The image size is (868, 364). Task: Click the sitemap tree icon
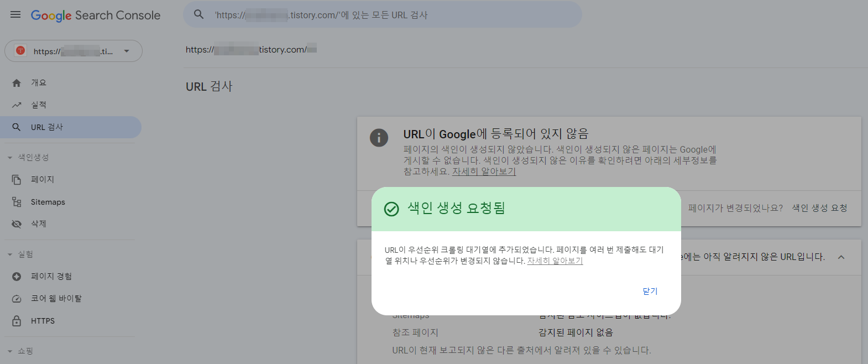click(17, 202)
